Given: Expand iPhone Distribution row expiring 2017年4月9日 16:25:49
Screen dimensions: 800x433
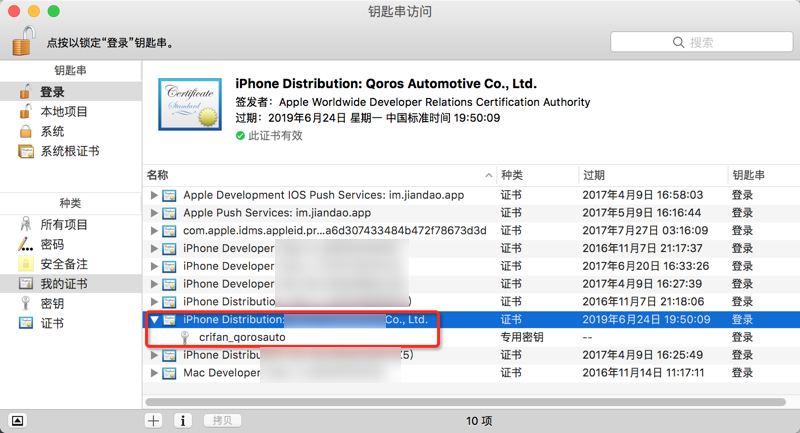Looking at the screenshot, I should 154,355.
